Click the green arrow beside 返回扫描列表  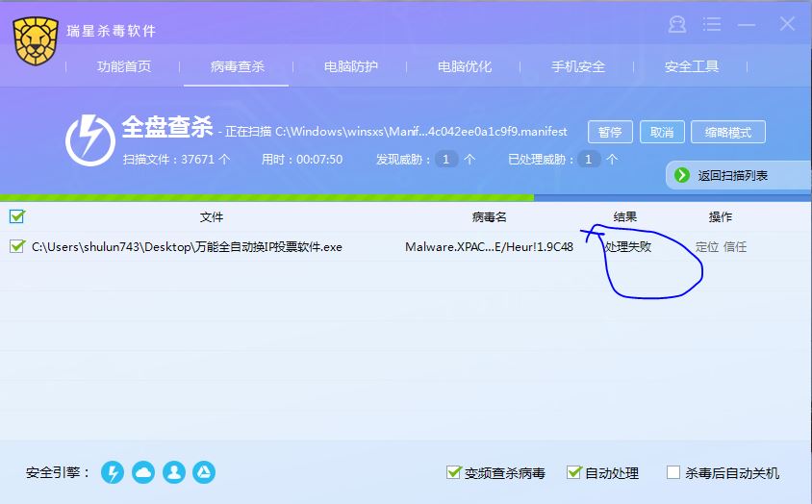682,175
